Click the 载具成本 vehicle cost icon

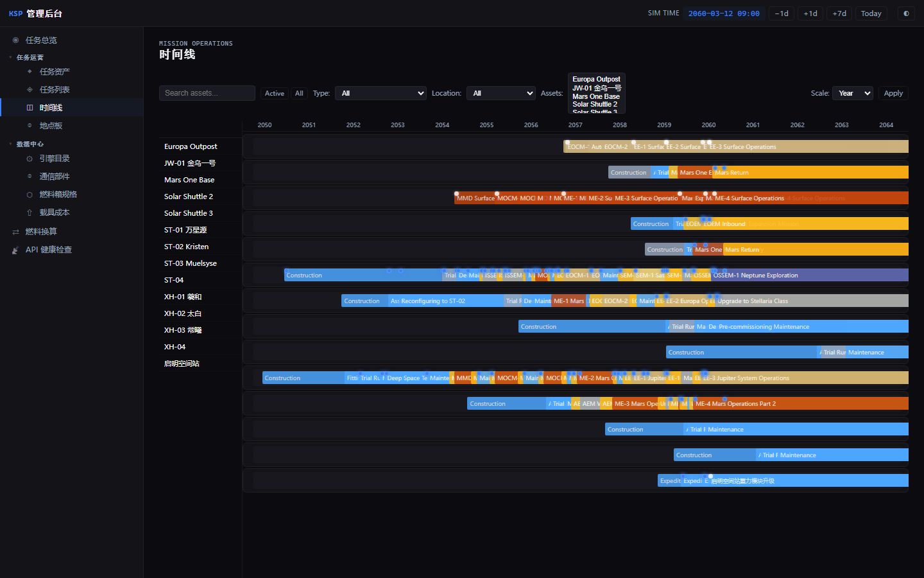[30, 212]
